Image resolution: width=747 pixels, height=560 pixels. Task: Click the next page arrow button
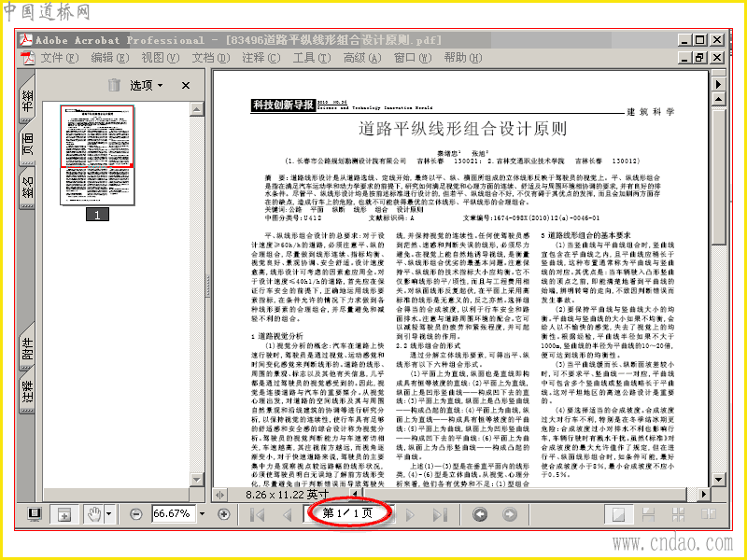coord(410,514)
